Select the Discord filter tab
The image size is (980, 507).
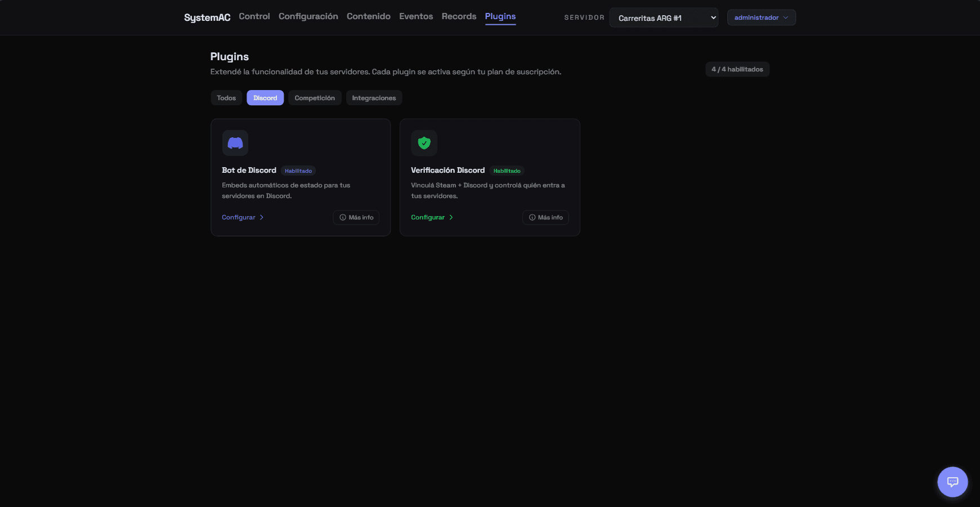click(265, 98)
